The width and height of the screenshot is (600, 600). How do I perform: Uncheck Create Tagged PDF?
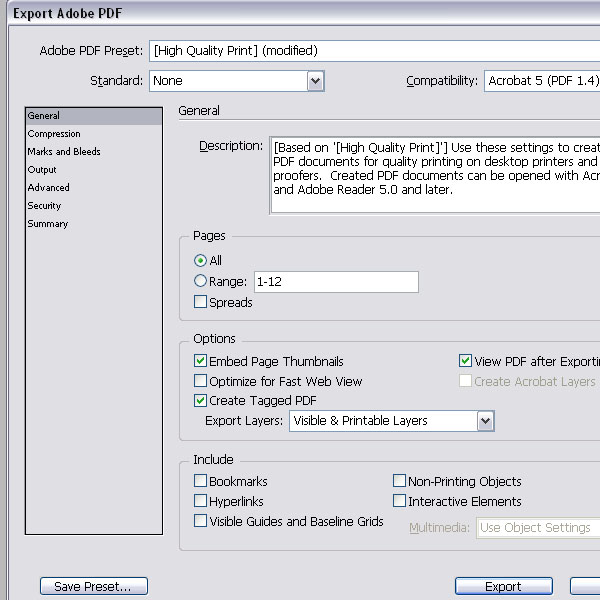coord(200,400)
